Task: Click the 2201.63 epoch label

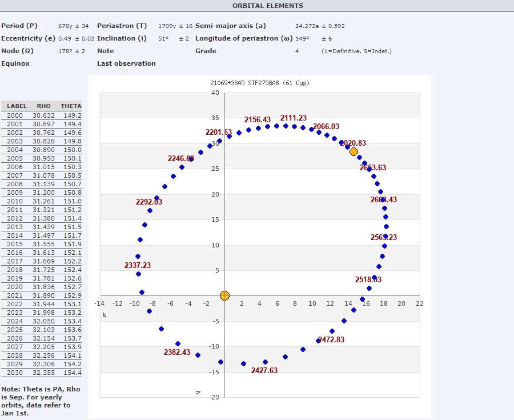Action: tap(219, 132)
